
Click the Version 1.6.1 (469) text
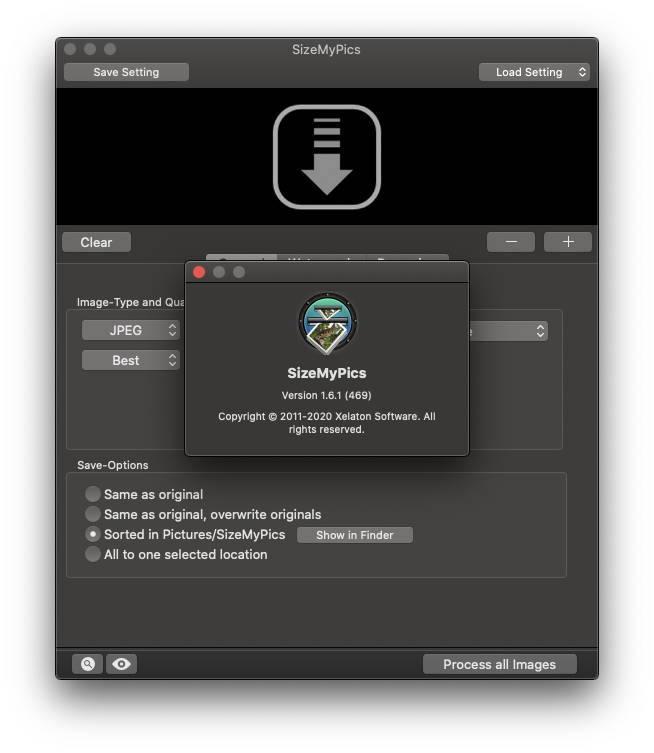click(x=327, y=395)
